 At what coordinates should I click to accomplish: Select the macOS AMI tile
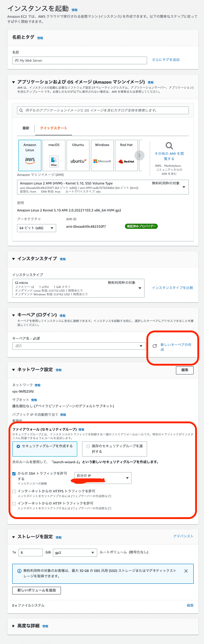pyautogui.click(x=54, y=155)
